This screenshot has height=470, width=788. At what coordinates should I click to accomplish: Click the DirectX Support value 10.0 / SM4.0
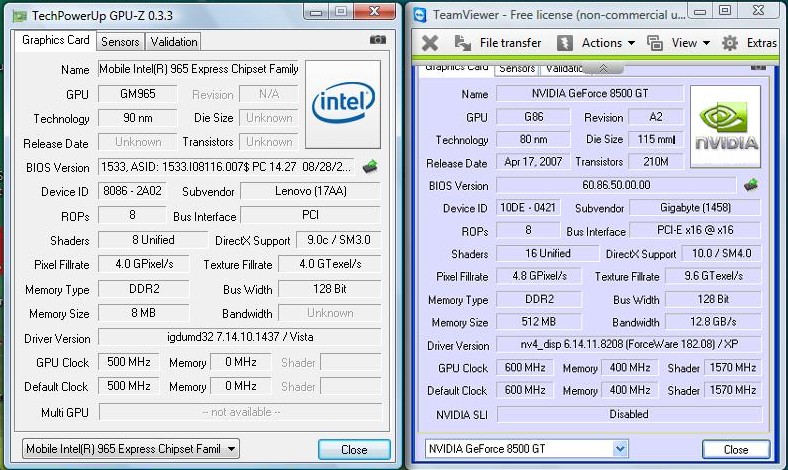click(x=722, y=253)
